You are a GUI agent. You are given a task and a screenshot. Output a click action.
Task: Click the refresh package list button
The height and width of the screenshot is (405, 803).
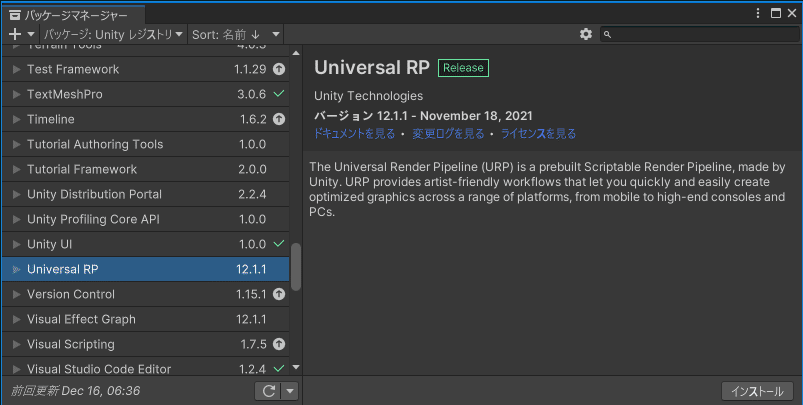point(268,391)
